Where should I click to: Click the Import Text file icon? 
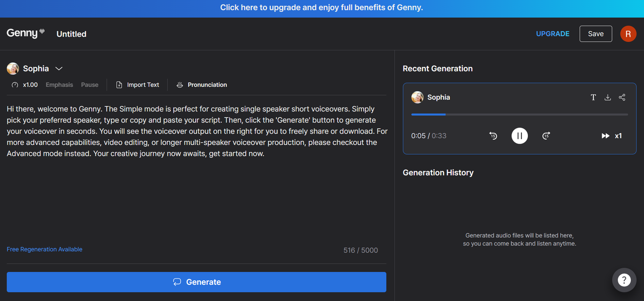[119, 85]
